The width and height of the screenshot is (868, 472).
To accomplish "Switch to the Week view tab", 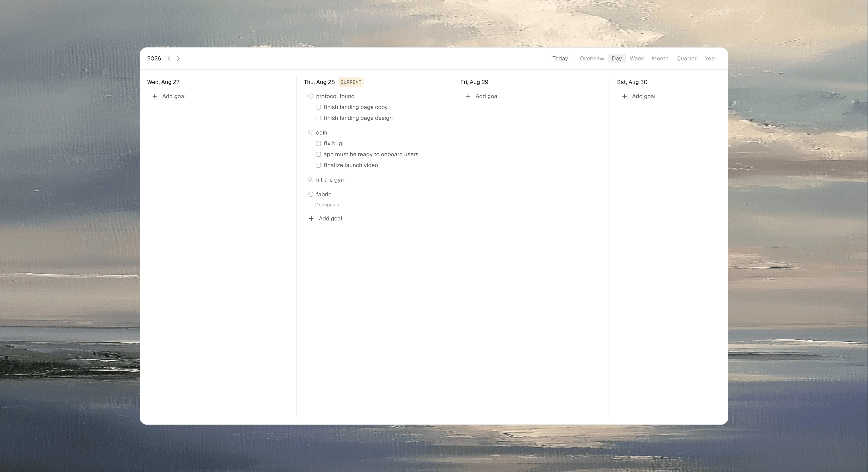I will coord(637,59).
